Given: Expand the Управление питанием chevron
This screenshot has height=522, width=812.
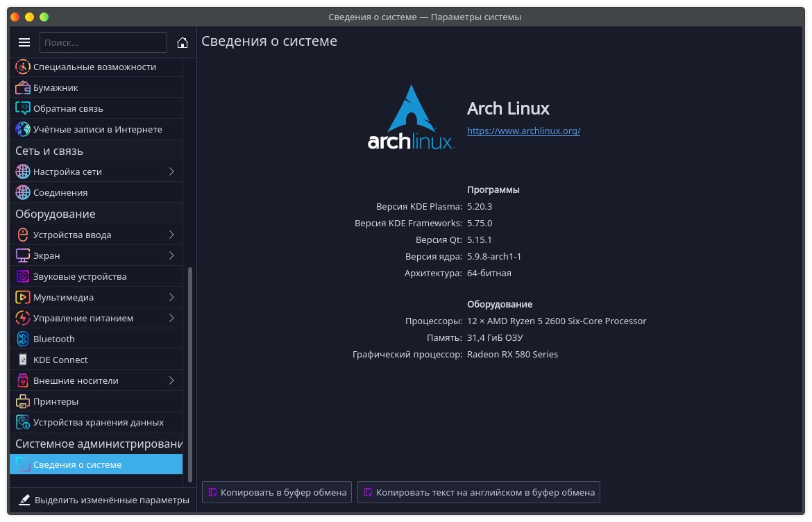Looking at the screenshot, I should coord(171,318).
